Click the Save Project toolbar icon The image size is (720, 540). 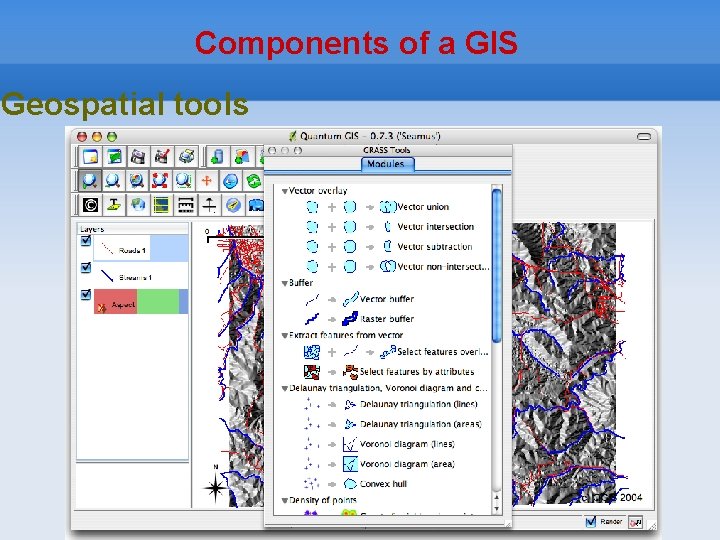[138, 157]
